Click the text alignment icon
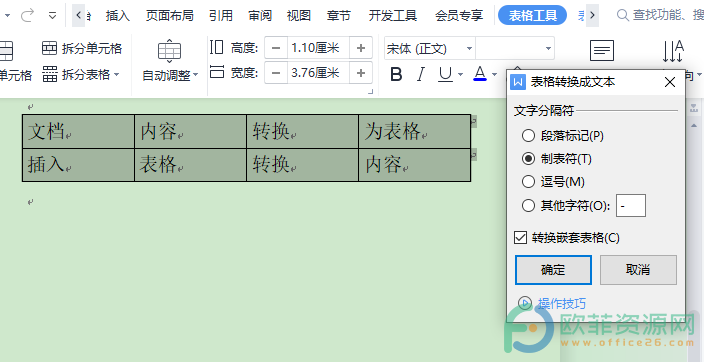 (x=602, y=51)
